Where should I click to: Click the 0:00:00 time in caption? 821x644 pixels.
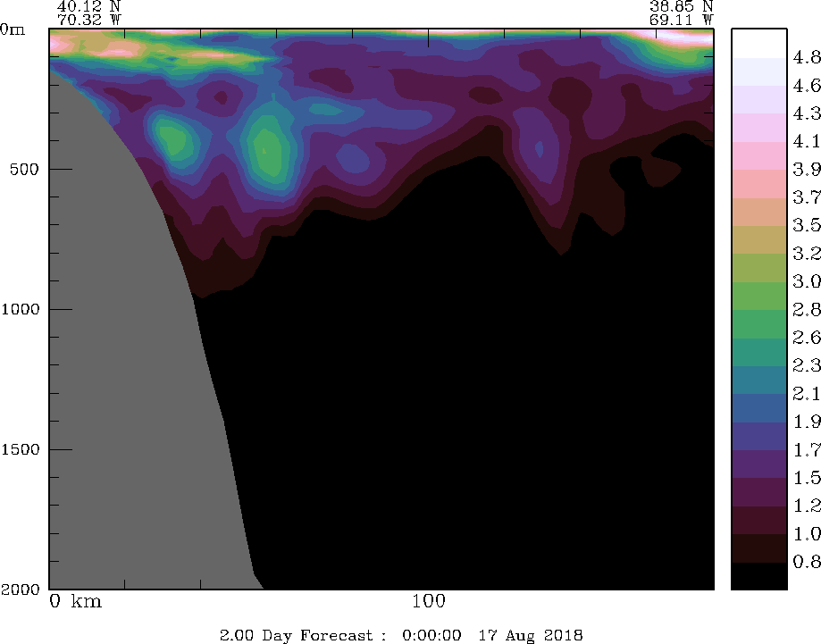pyautogui.click(x=431, y=636)
